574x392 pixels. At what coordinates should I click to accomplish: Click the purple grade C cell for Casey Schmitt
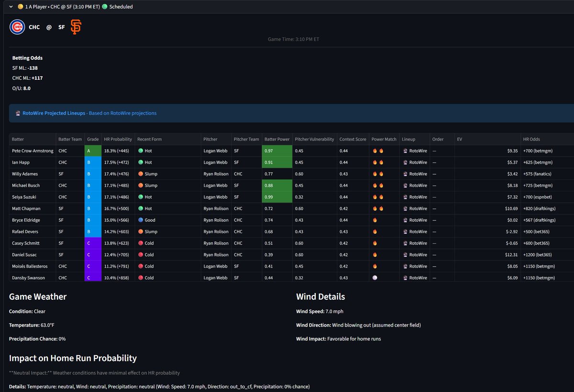tap(93, 243)
